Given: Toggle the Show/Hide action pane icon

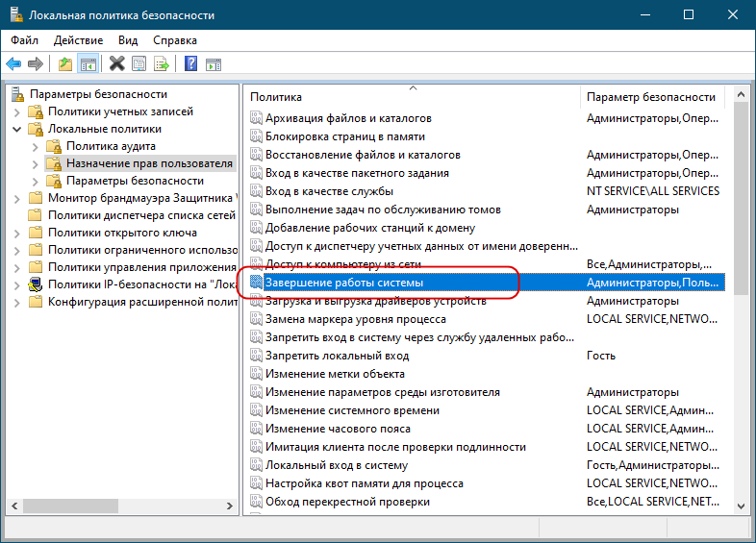Looking at the screenshot, I should tap(214, 63).
